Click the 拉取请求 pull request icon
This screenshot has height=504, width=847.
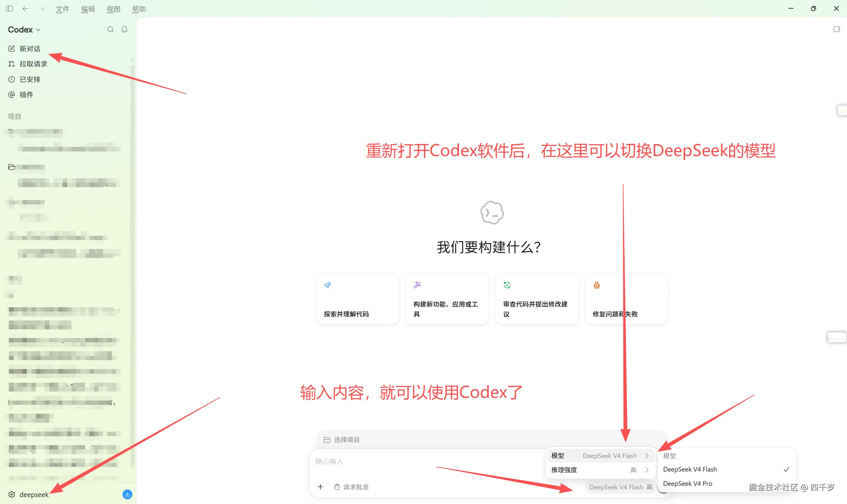12,64
